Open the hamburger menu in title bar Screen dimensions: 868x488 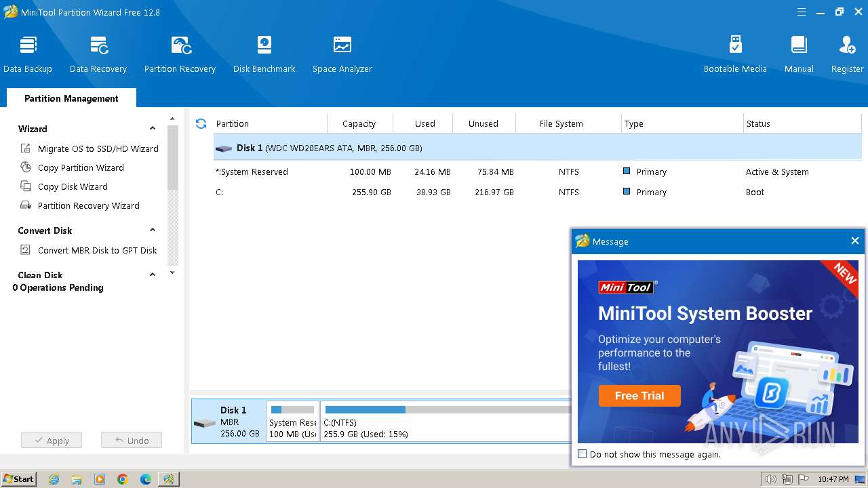pos(802,12)
